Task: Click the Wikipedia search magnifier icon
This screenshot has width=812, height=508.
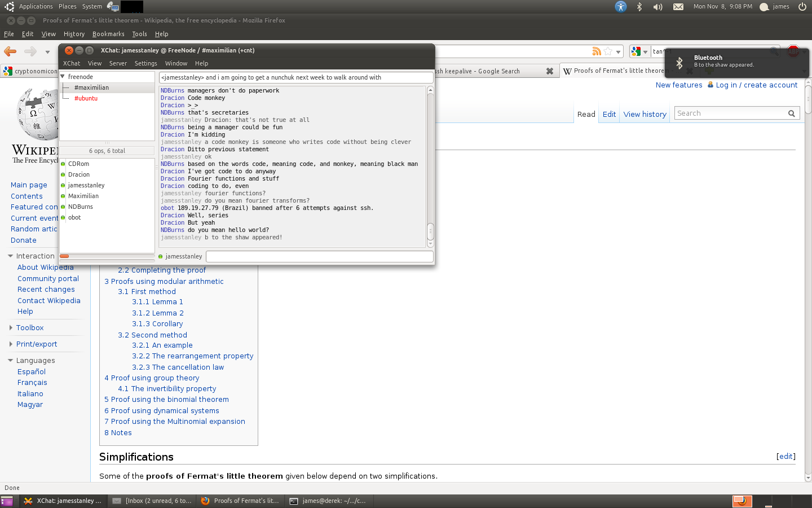Action: tap(792, 113)
